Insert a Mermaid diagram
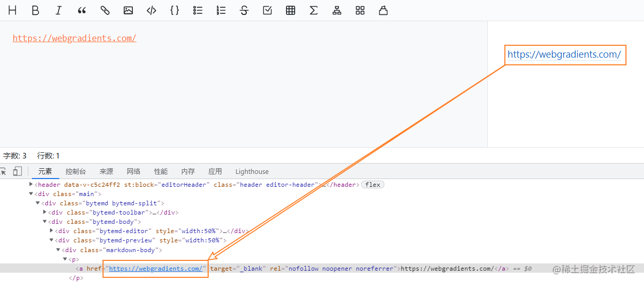 tap(337, 10)
